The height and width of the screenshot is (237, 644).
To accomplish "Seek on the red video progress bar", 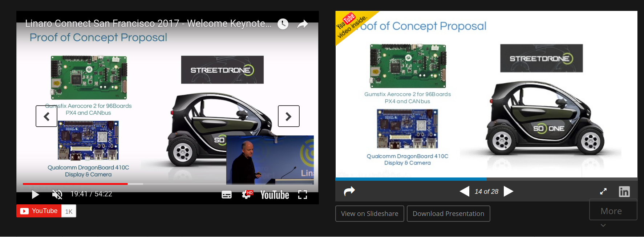I will point(75,184).
